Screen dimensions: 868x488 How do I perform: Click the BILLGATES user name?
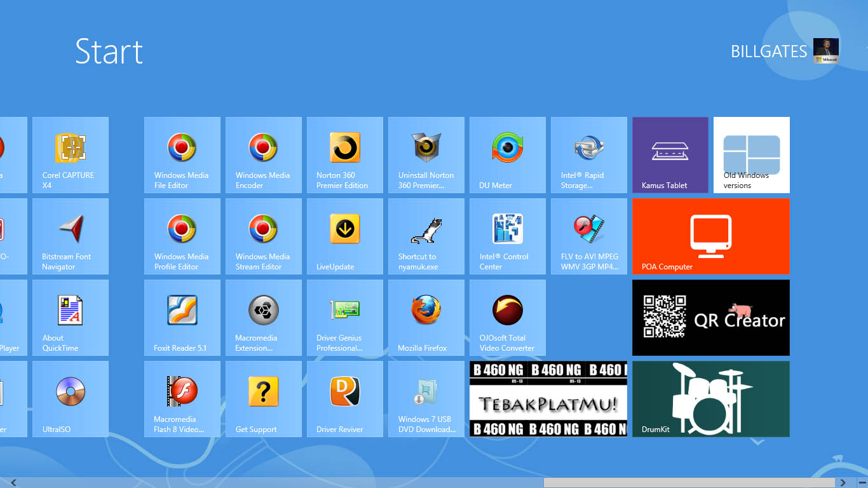[769, 51]
